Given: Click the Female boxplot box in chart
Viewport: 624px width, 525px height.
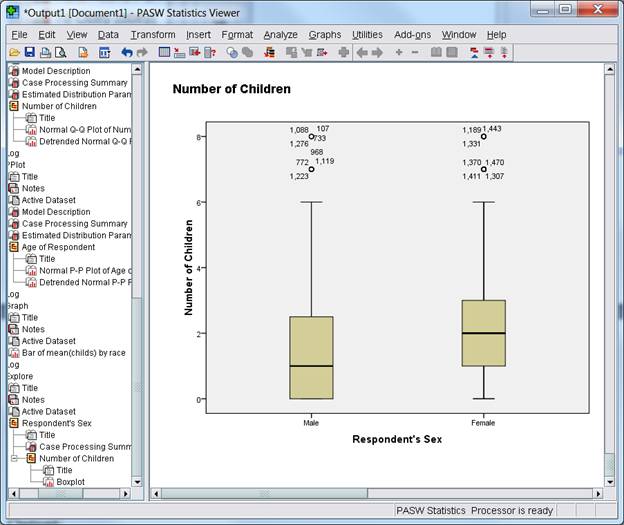Looking at the screenshot, I should coord(484,333).
